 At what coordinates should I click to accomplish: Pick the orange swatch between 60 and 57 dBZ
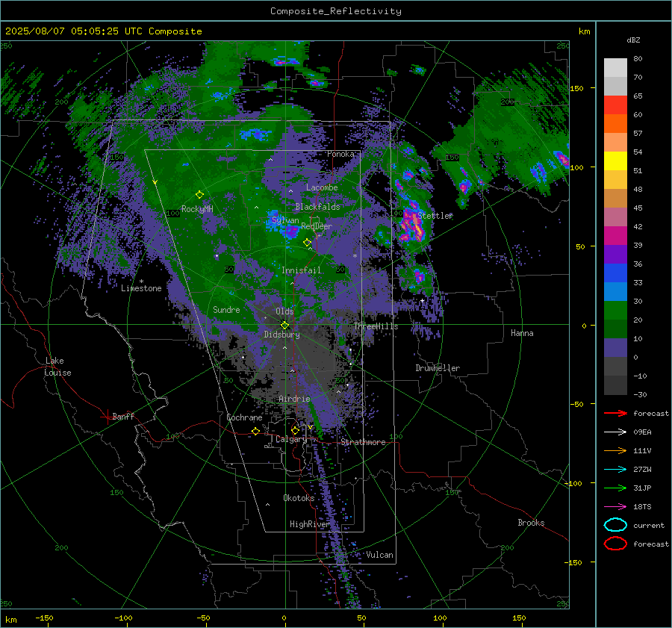click(615, 124)
